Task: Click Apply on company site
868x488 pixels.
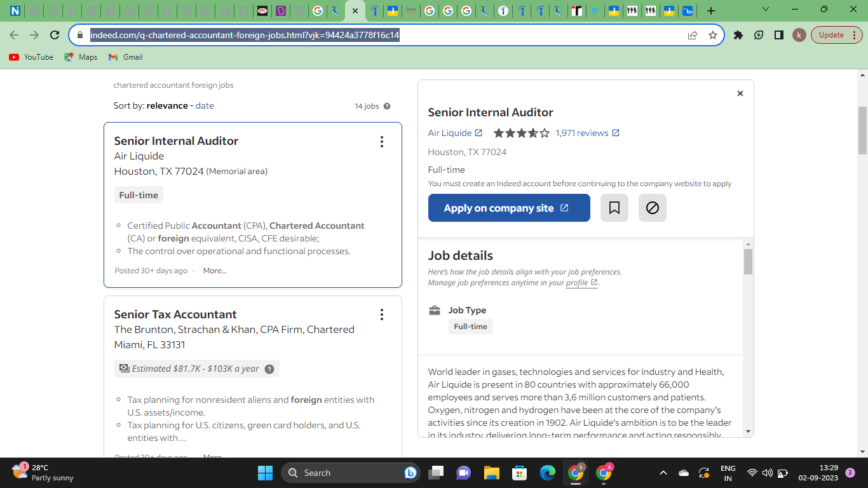Action: (x=509, y=208)
